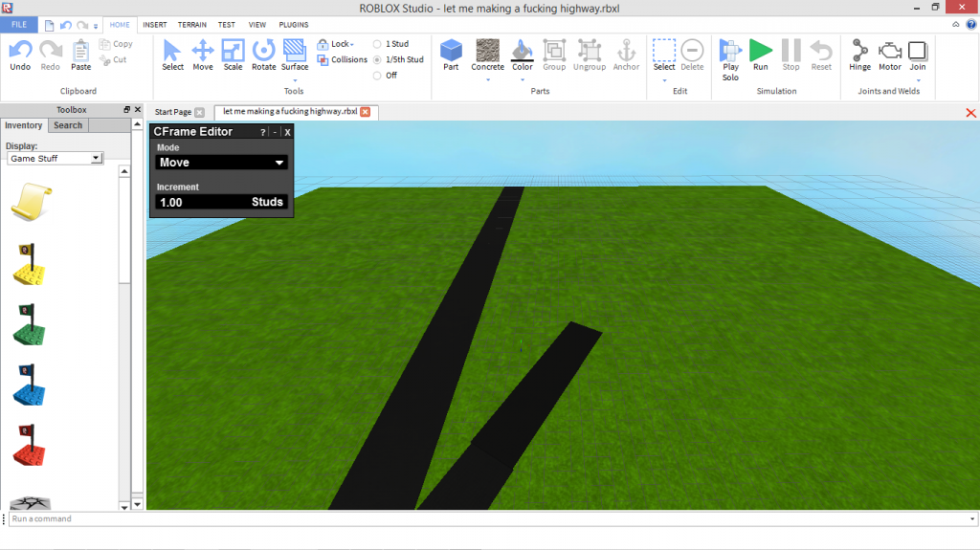Switch to the TEST ribbon tab

[x=226, y=25]
